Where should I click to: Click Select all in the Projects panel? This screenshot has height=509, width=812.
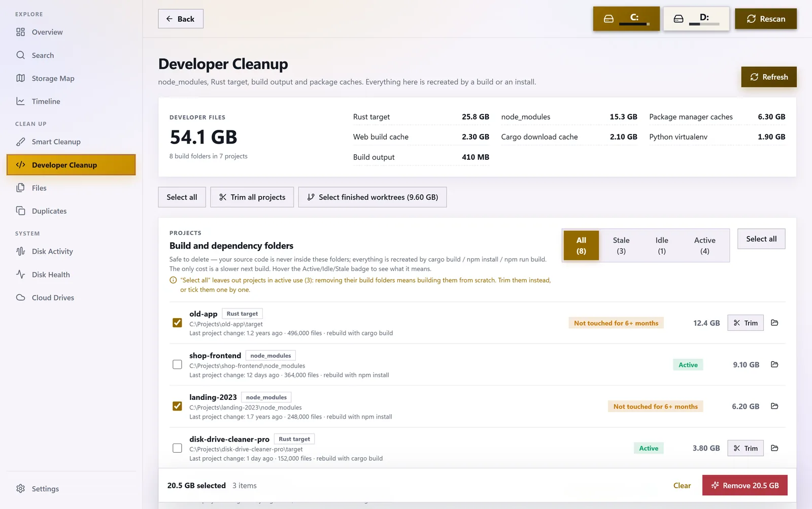tap(761, 239)
